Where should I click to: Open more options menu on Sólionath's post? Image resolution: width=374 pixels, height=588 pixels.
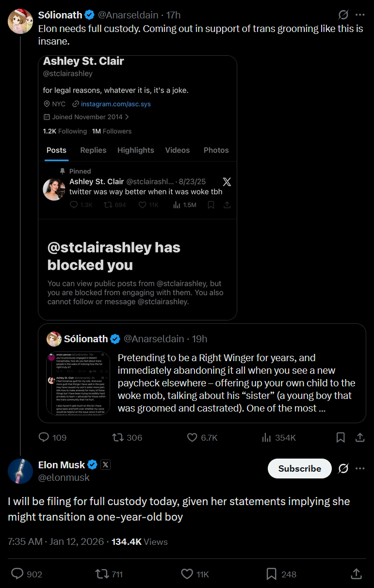(359, 15)
